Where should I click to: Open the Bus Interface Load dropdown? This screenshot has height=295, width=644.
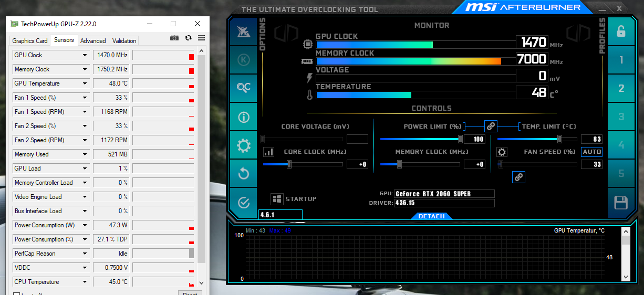85,211
